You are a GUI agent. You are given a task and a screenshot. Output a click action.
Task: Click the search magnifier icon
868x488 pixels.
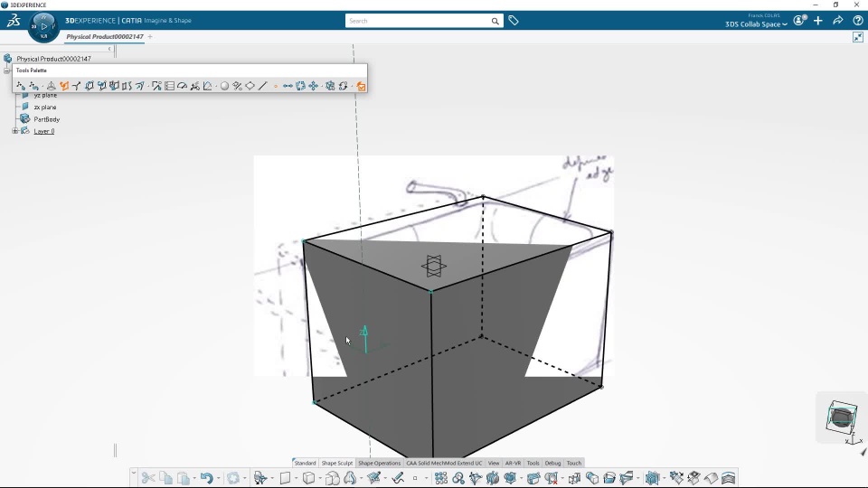coord(495,21)
